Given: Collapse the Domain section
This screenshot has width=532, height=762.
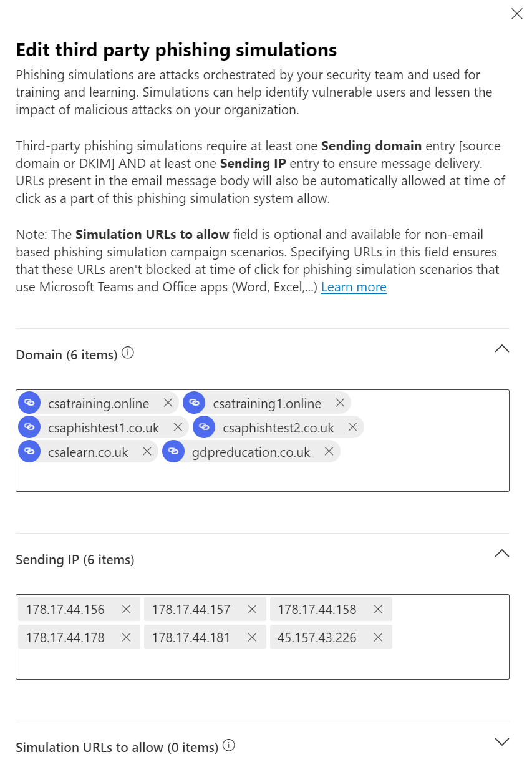Looking at the screenshot, I should point(502,348).
